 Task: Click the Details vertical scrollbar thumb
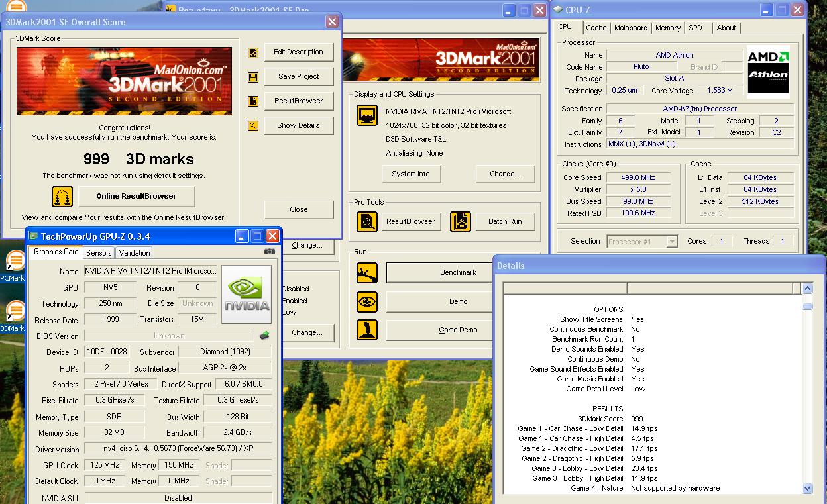(x=807, y=306)
